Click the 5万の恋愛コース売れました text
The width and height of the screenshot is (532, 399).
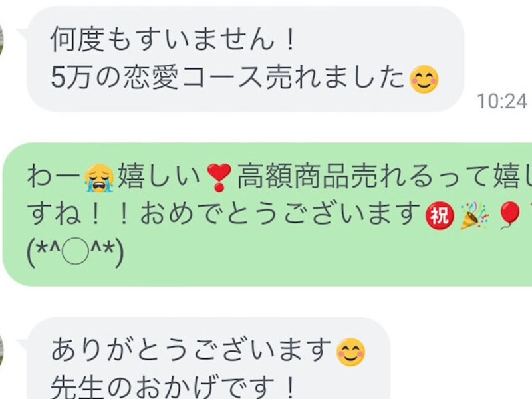(227, 79)
